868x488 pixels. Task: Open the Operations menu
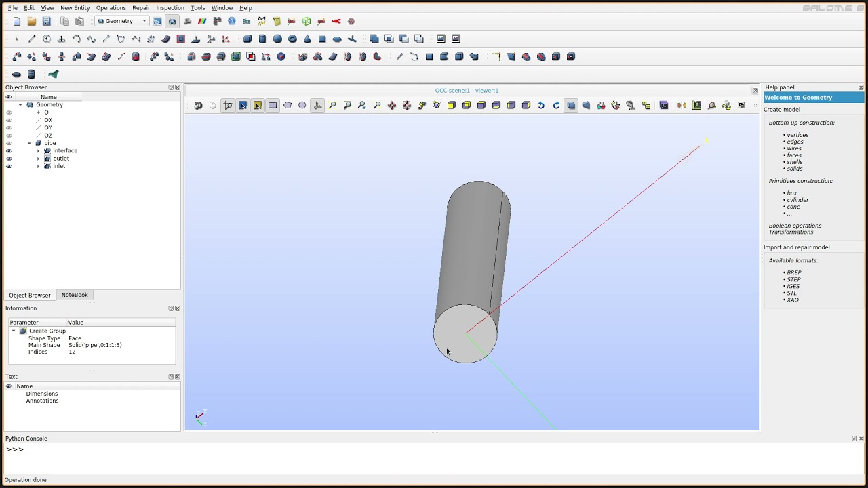(111, 8)
